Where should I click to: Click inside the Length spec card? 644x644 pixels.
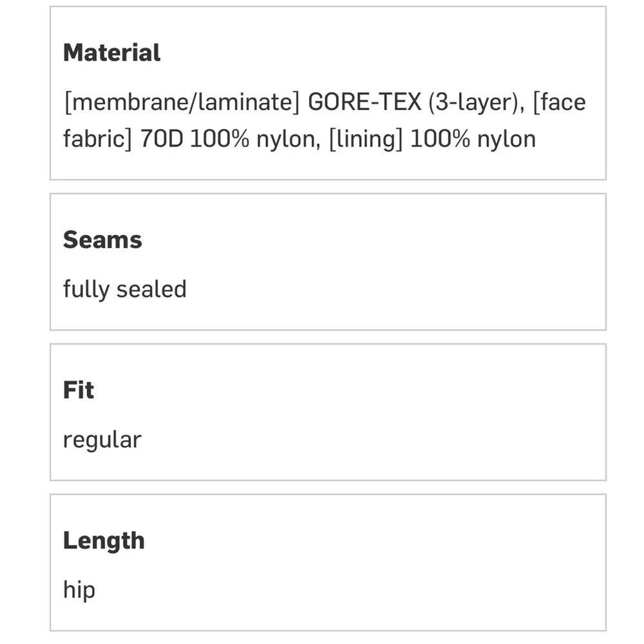[x=328, y=563]
